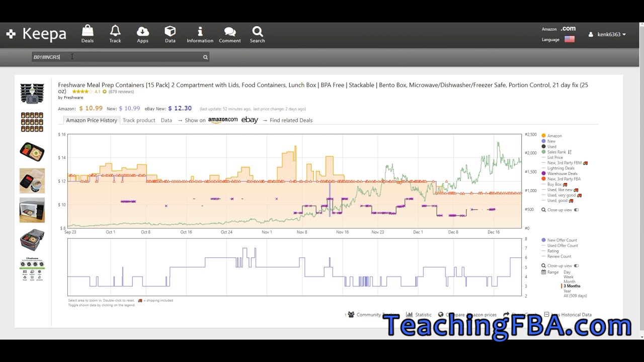The width and height of the screenshot is (644, 362).
Task: Click in the B01IIINCRS search field
Action: pos(121,57)
